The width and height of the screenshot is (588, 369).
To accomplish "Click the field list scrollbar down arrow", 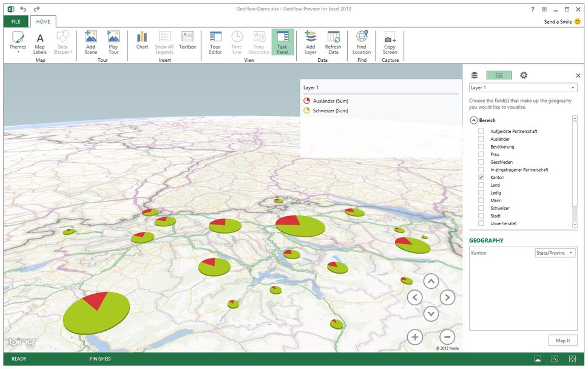I will click(x=575, y=225).
